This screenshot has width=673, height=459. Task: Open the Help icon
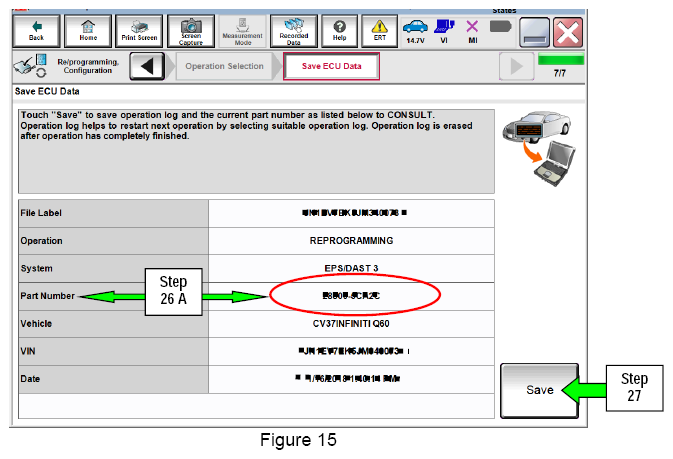tap(339, 31)
